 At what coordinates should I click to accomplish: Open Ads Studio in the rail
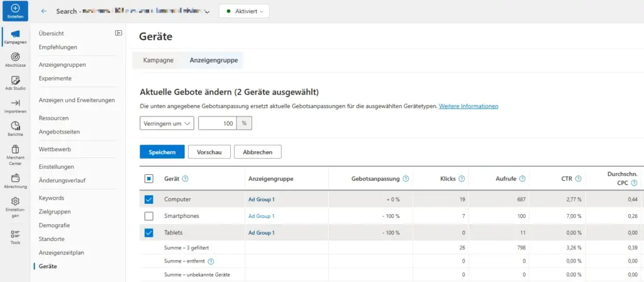point(15,82)
